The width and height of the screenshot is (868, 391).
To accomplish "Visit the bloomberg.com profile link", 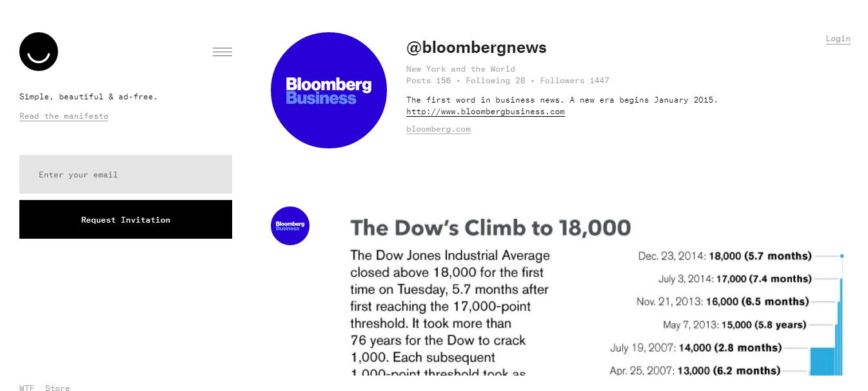I will pyautogui.click(x=439, y=129).
